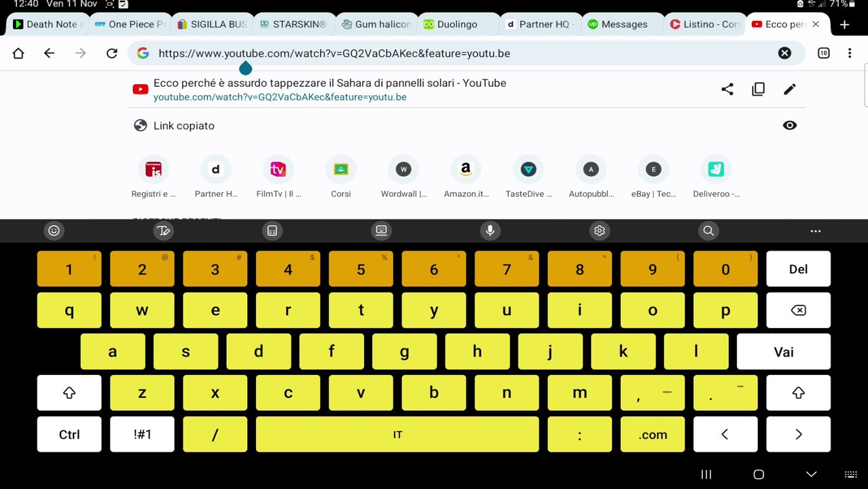Tap the letter m key
Viewport: 868px width, 489px height.
click(579, 393)
